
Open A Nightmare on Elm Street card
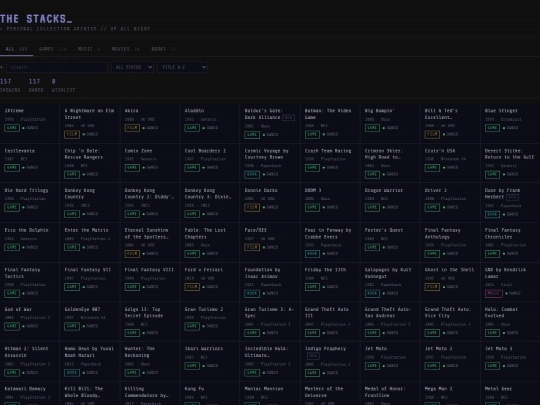(x=90, y=123)
